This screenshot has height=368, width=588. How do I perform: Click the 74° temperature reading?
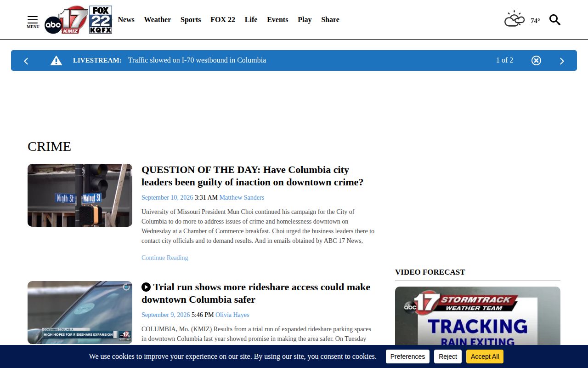535,21
